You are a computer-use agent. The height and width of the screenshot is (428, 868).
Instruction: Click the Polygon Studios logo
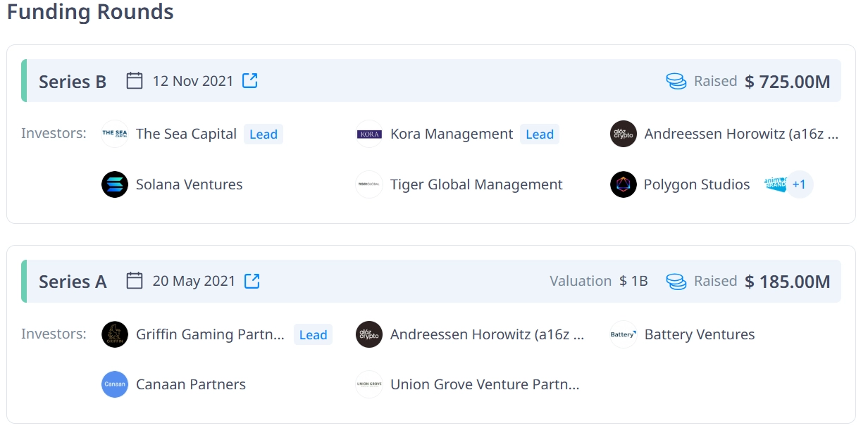[624, 184]
